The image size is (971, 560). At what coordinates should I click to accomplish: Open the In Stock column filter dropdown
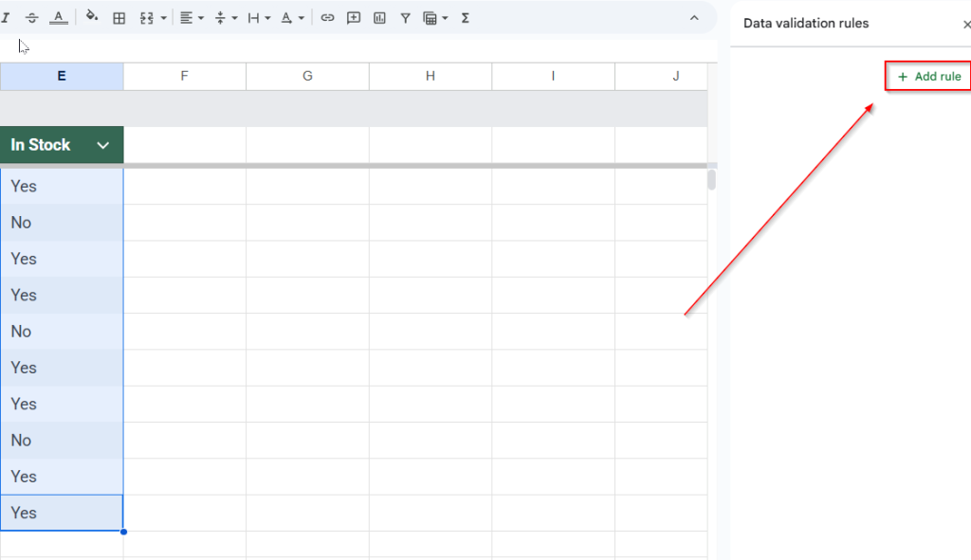102,145
